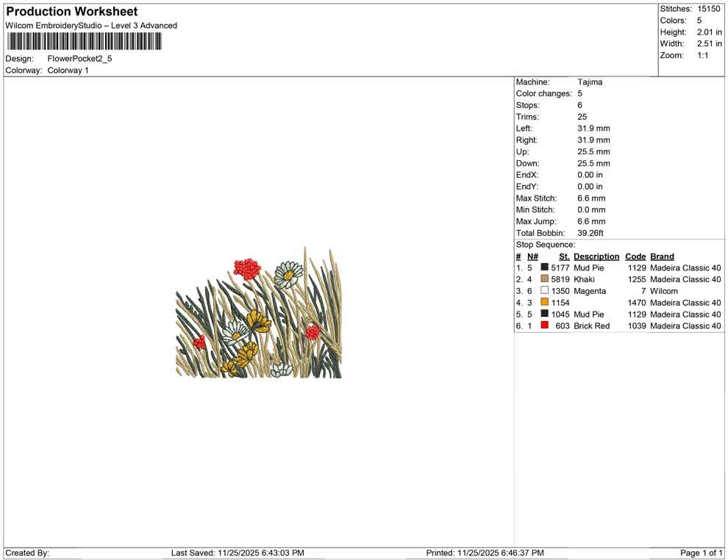This screenshot has width=728, height=560.
Task: Select the Height value 2.01 in
Action: coord(709,32)
